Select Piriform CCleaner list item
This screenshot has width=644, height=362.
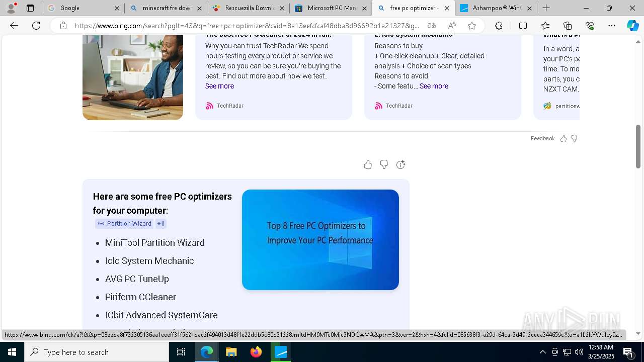tap(140, 297)
